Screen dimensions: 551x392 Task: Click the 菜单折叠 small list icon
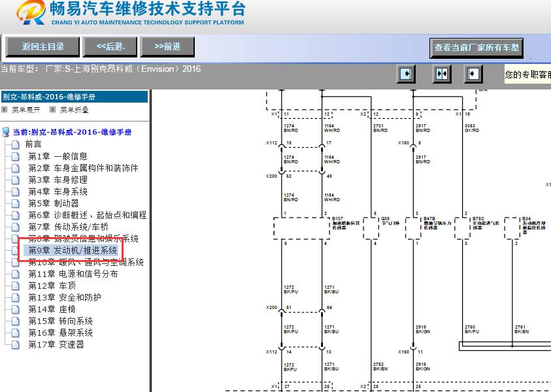(52, 110)
